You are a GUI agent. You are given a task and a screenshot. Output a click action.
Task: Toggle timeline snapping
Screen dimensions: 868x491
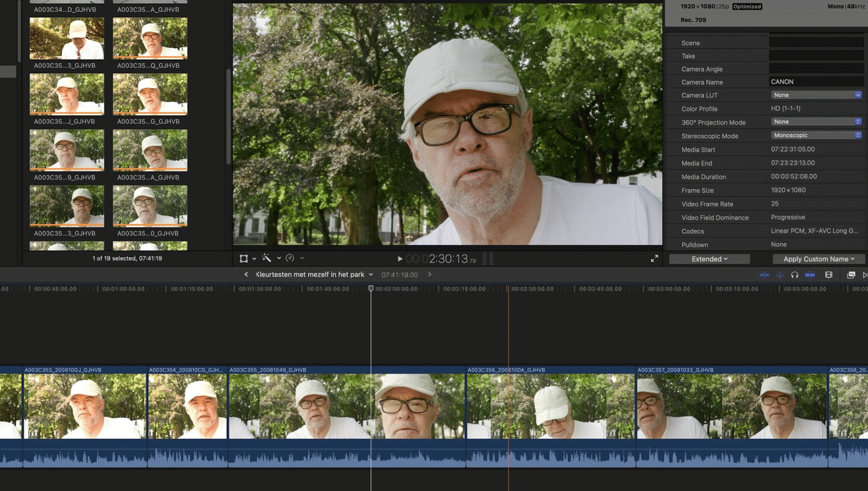tap(809, 275)
